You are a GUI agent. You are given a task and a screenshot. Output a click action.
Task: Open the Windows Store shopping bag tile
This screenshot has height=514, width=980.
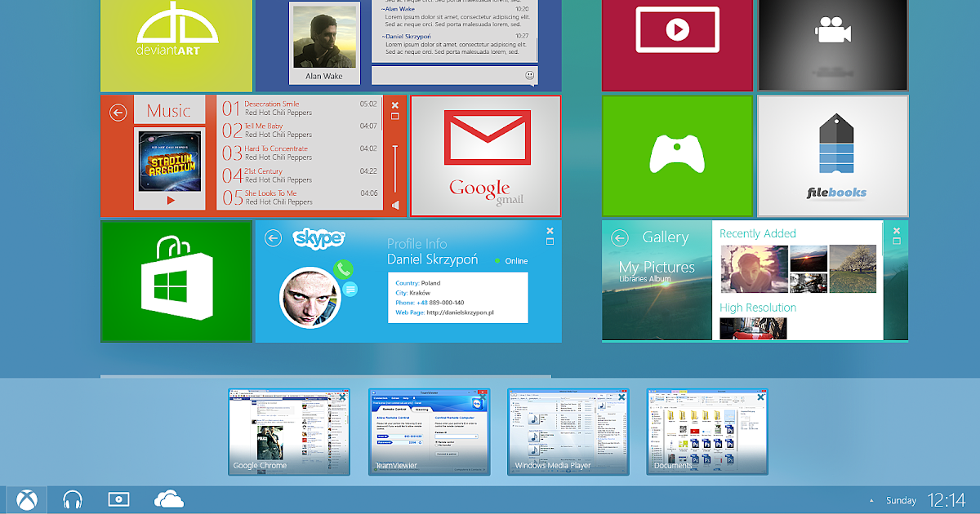click(176, 281)
